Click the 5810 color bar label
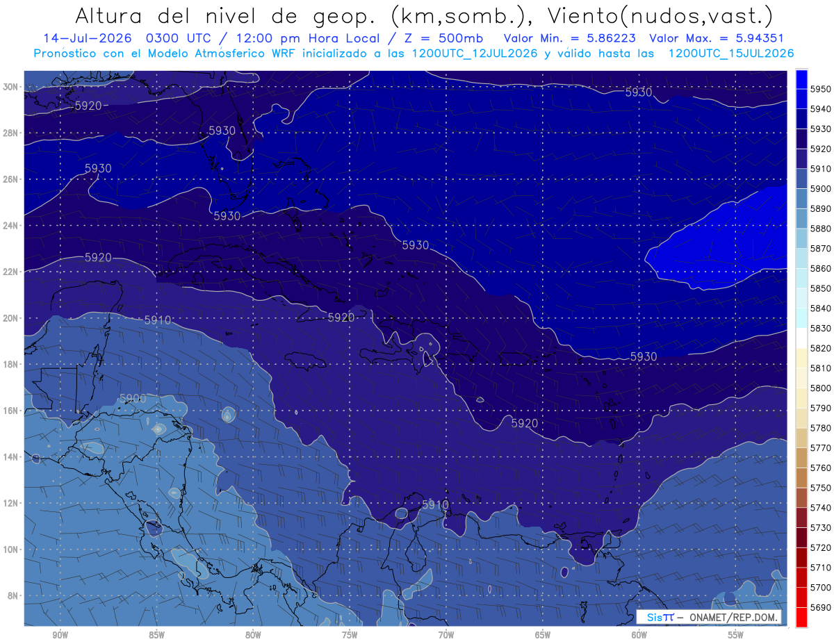 point(821,368)
